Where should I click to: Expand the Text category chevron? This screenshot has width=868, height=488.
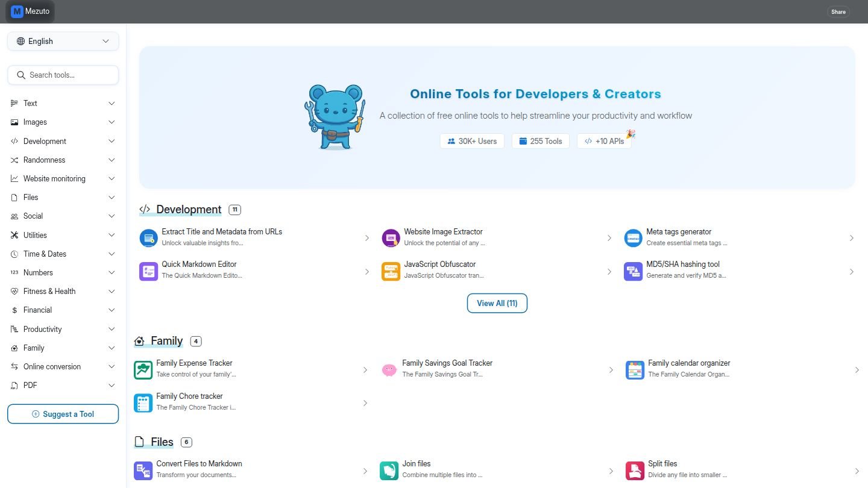(x=112, y=104)
